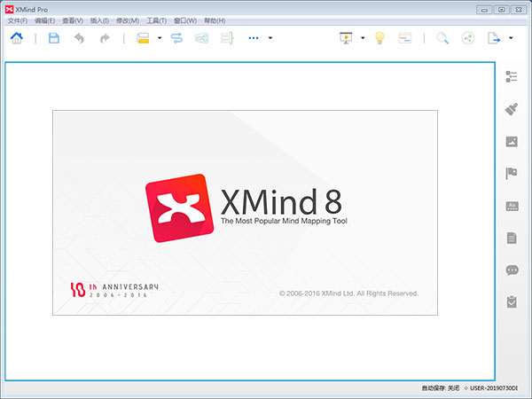Export the map with export icon
This screenshot has height=399, width=532.
494,38
